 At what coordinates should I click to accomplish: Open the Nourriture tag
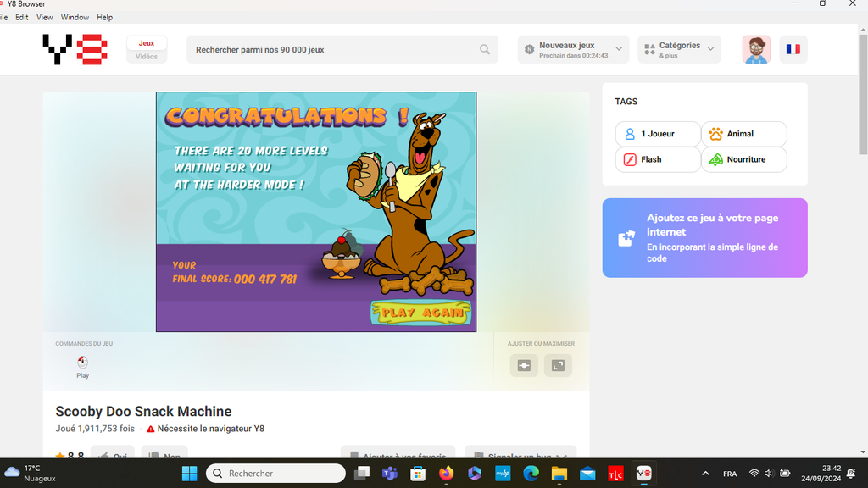pyautogui.click(x=743, y=159)
